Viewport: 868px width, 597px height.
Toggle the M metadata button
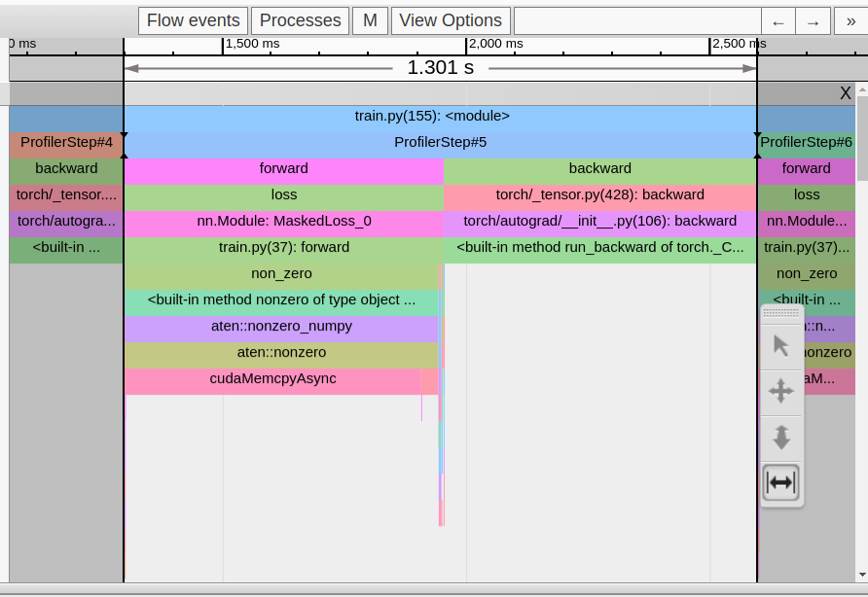(370, 20)
